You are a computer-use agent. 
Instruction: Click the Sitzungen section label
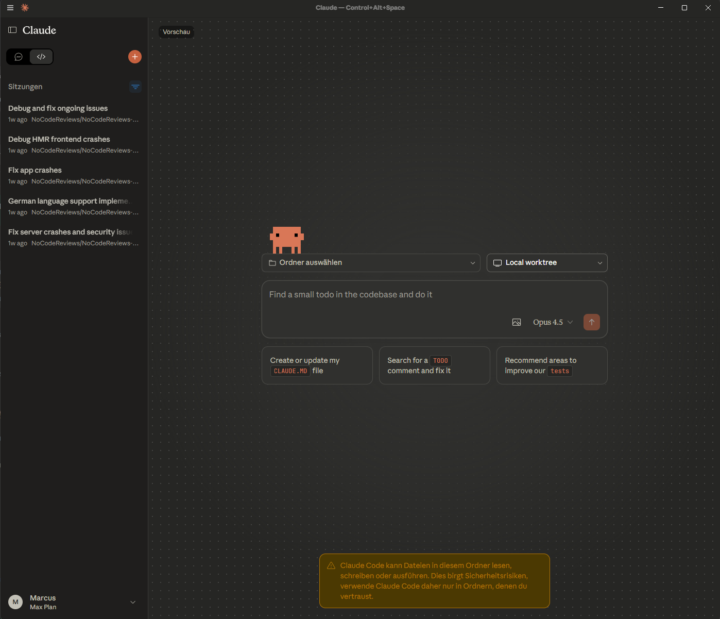click(x=25, y=87)
